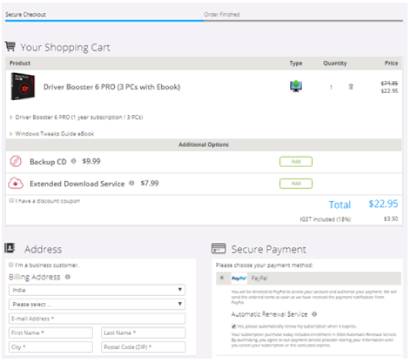Check I'm a business customer box

pos(11,265)
